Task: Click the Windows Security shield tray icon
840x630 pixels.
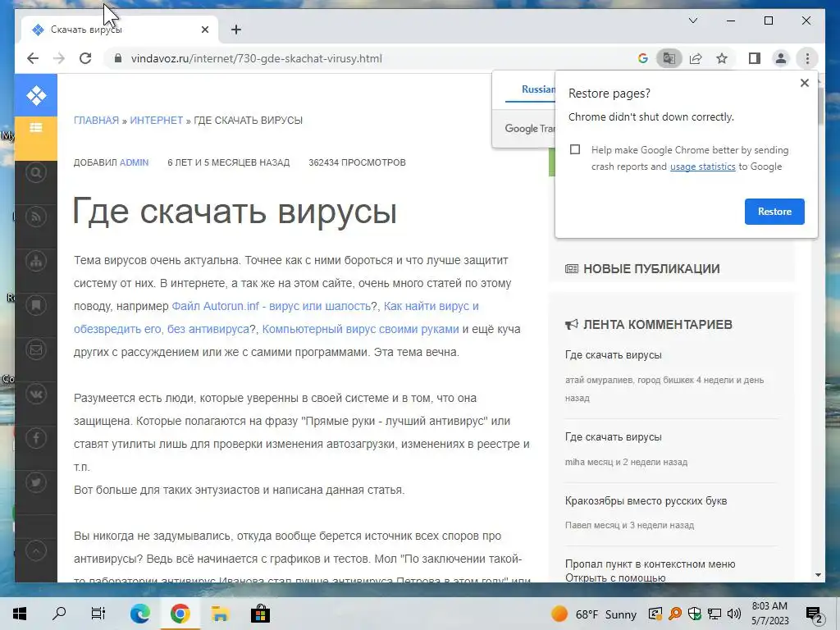Action: (694, 614)
